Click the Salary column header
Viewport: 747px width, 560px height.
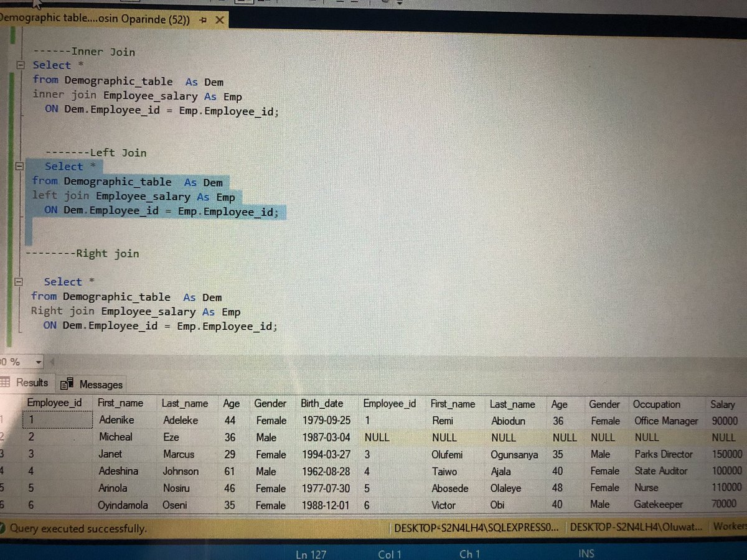723,404
